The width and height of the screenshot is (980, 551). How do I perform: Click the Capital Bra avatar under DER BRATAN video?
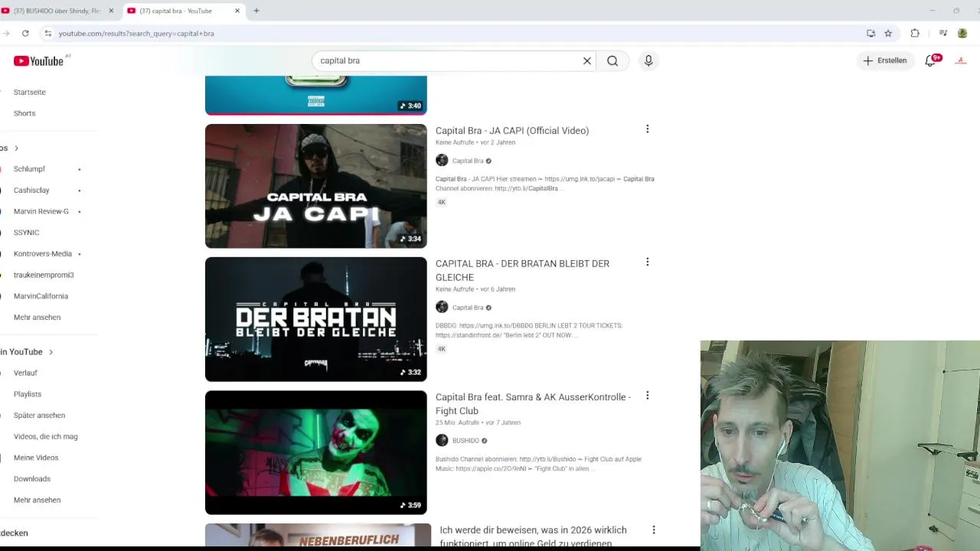[x=442, y=307]
